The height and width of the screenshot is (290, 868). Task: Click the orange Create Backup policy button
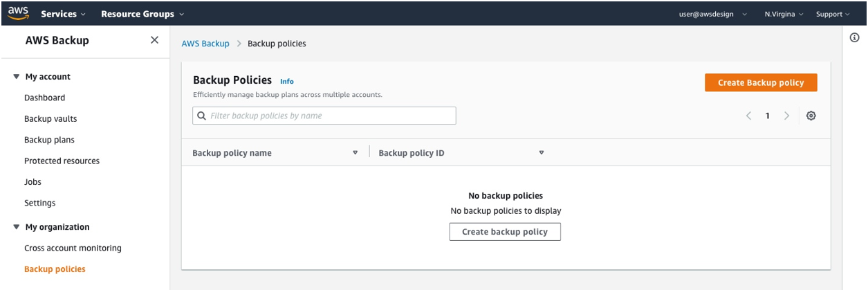pyautogui.click(x=761, y=82)
